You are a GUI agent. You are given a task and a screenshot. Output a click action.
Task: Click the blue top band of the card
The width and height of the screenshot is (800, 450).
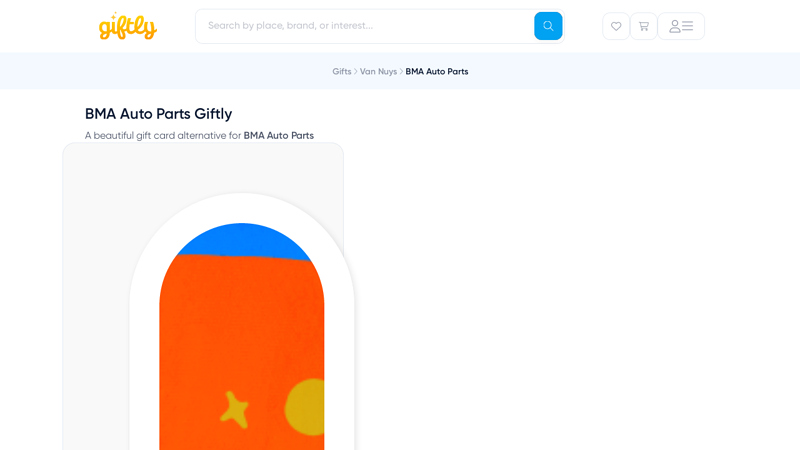tap(240, 238)
